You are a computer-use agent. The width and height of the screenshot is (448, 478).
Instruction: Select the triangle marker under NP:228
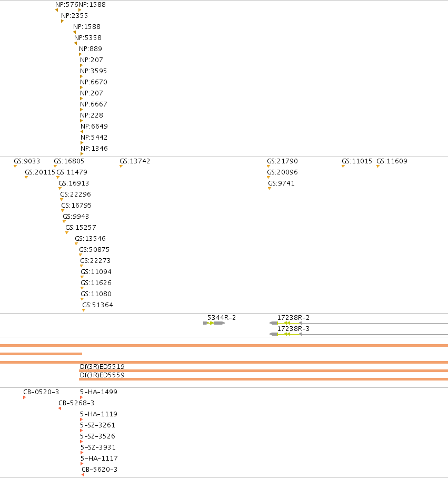[x=81, y=121]
